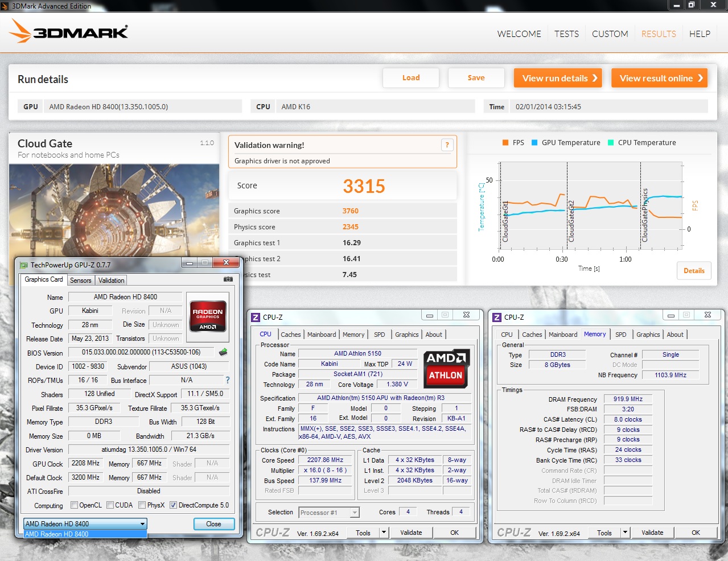The width and height of the screenshot is (728, 561).
Task: Click the AMD Athlon logo in CPU-Z
Action: 447,368
